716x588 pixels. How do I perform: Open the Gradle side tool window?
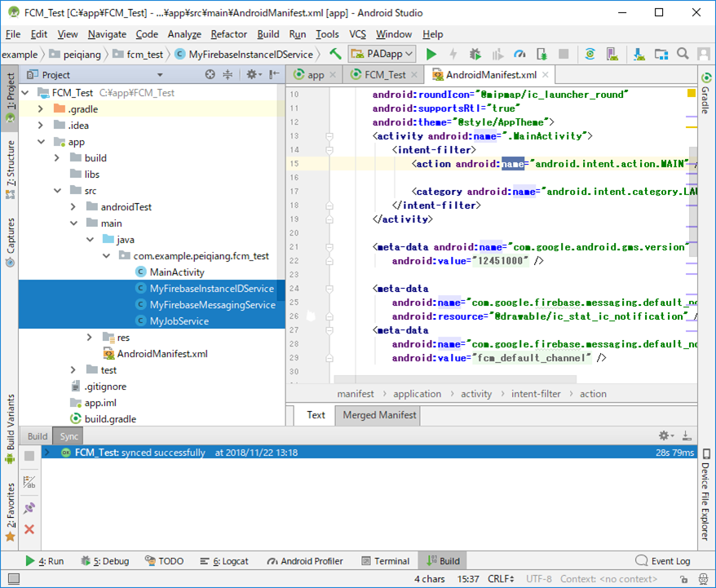[706, 94]
